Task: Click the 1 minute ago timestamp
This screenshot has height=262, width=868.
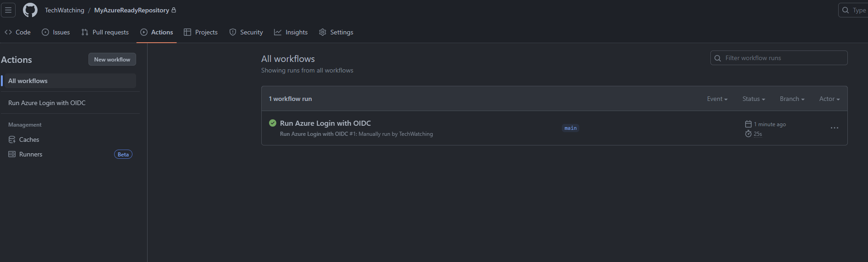Action: [770, 124]
